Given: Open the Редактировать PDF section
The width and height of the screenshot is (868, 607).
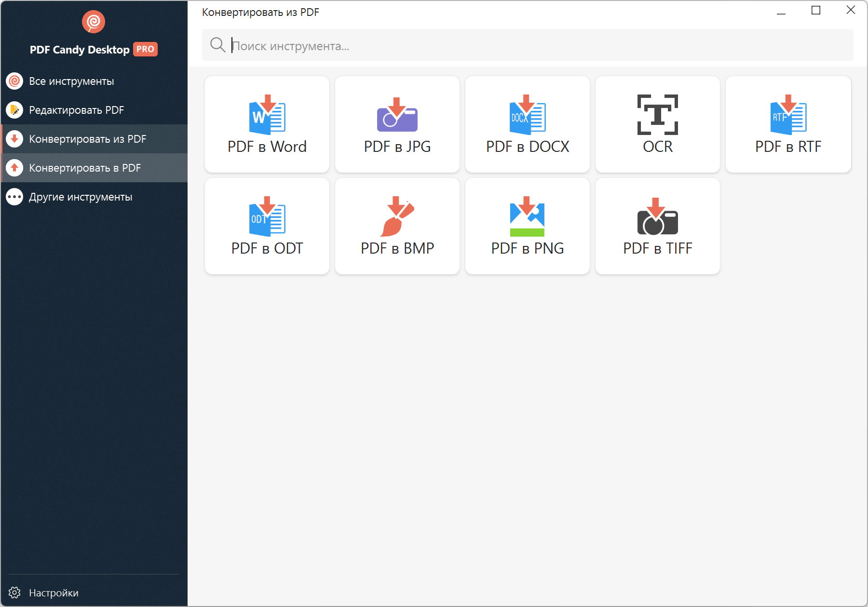Looking at the screenshot, I should tap(76, 110).
